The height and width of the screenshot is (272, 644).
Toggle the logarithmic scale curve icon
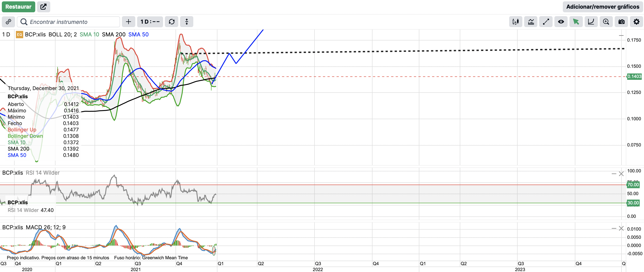(591, 22)
